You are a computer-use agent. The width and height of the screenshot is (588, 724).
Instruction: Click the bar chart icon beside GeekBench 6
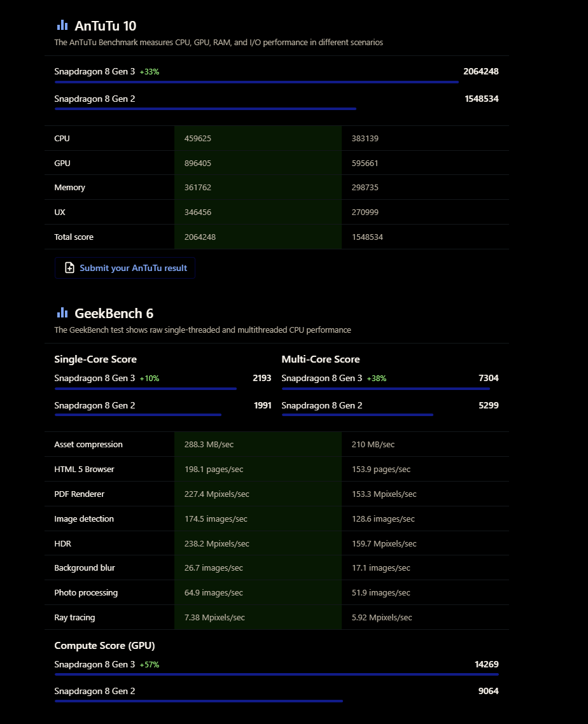pyautogui.click(x=62, y=312)
